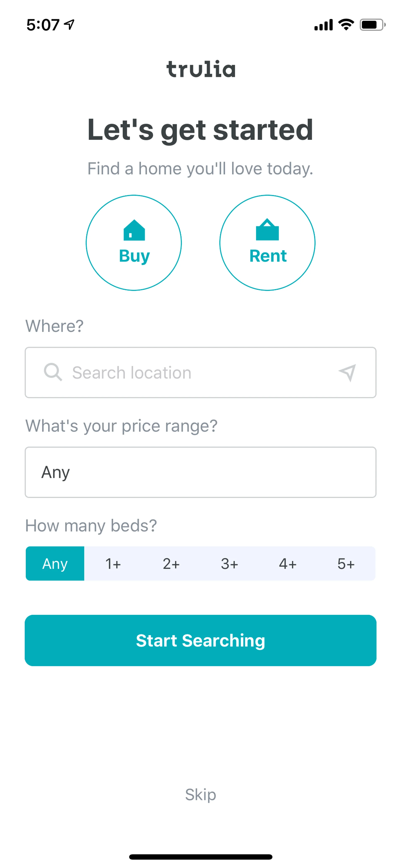
Task: Tap the home indicator bar
Action: tap(200, 857)
